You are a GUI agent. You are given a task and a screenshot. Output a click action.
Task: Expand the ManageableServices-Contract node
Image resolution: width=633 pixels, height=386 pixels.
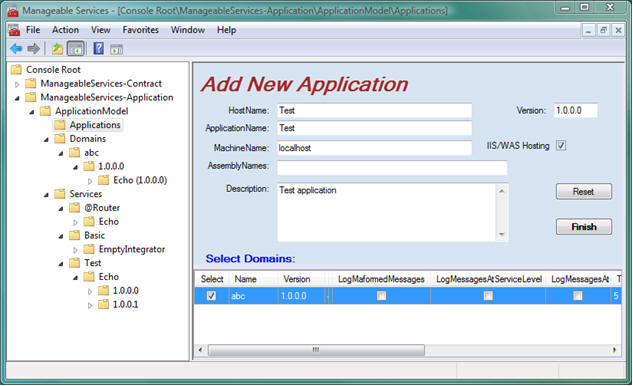(x=17, y=84)
